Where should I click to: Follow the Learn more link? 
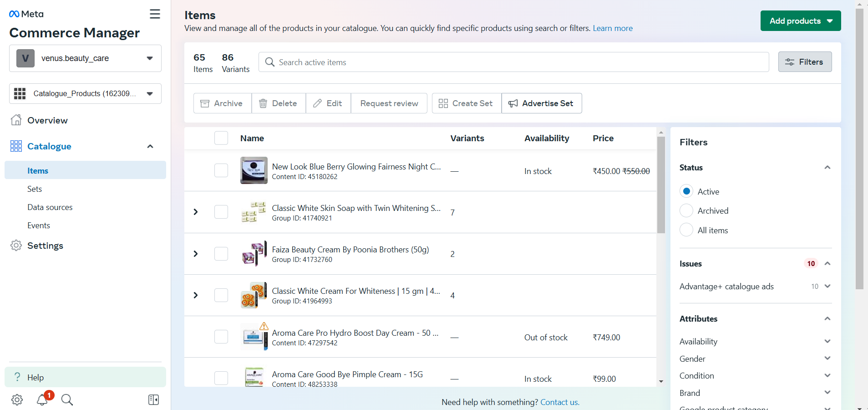tap(612, 28)
